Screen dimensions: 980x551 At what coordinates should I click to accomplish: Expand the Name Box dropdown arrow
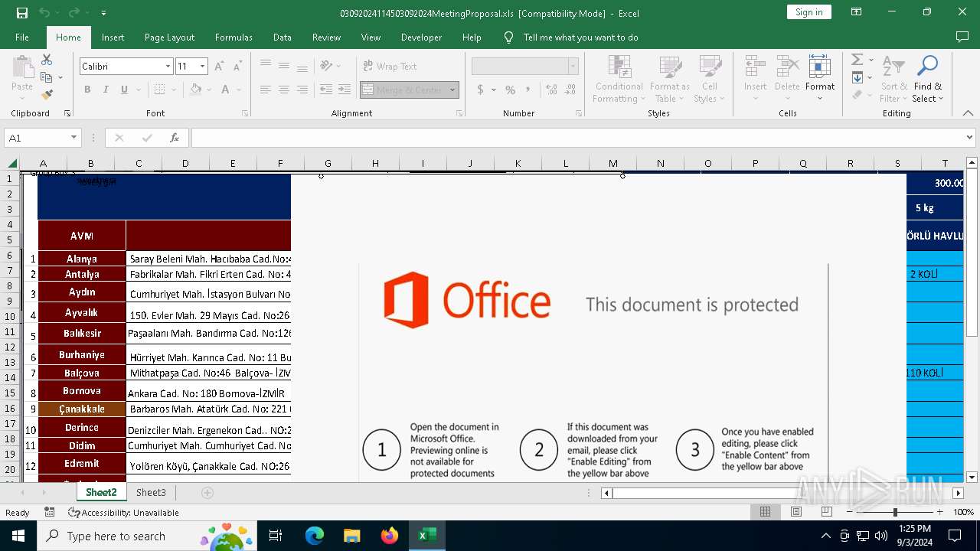(74, 138)
